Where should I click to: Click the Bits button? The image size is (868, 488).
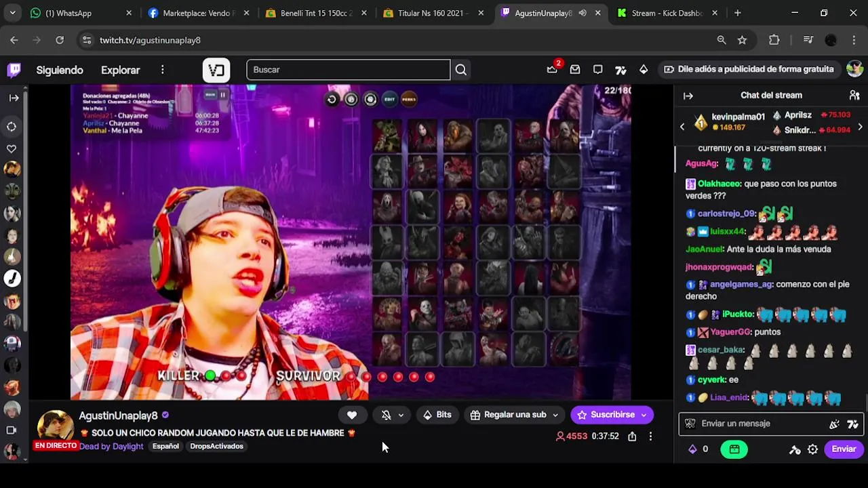tap(437, 415)
